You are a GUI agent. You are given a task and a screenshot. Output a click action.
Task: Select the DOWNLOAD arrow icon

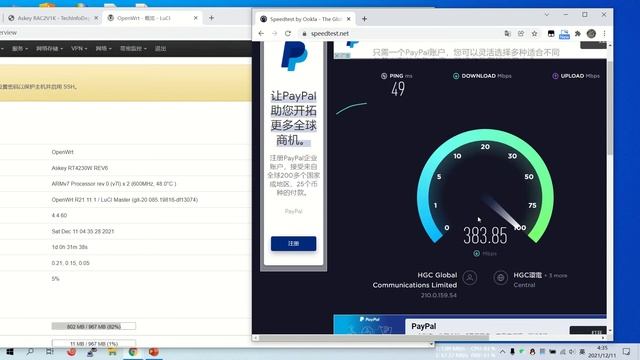click(456, 76)
